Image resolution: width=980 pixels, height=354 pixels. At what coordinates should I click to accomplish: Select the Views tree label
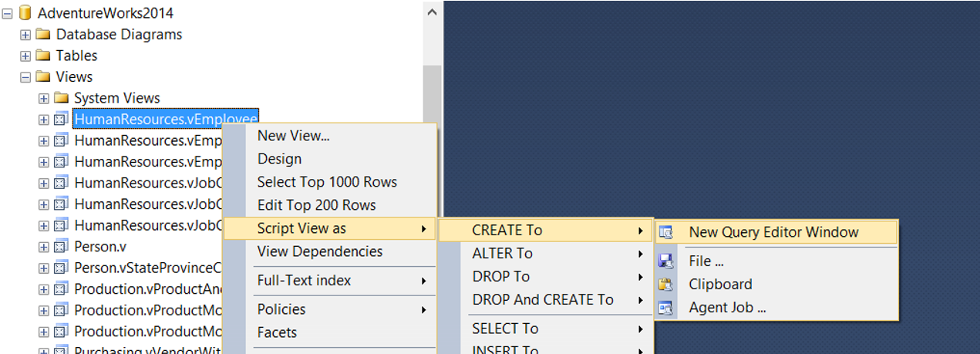75,77
